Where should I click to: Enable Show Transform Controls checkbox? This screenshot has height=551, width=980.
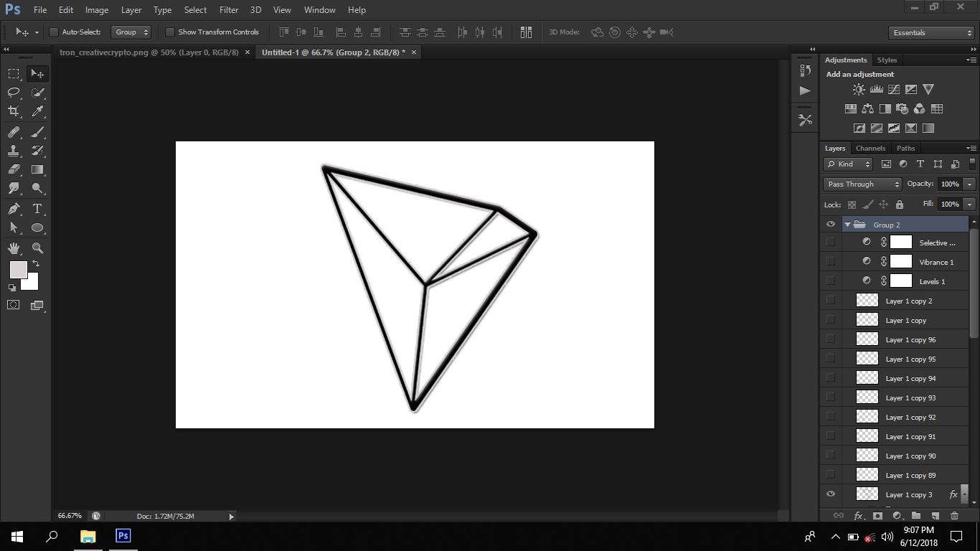click(170, 32)
